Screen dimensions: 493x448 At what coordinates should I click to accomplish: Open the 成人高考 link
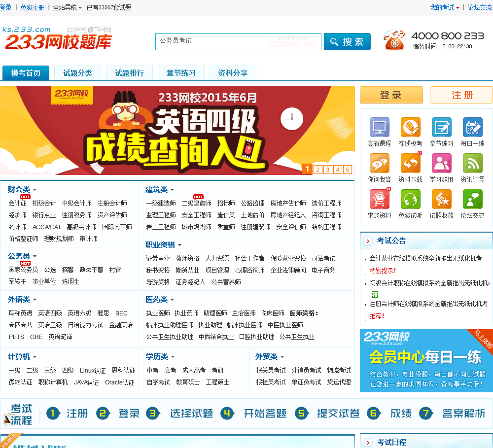[194, 370]
